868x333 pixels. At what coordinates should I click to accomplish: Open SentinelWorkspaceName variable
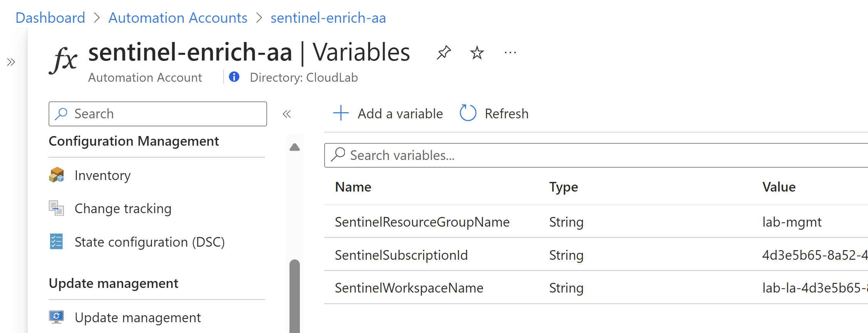[x=409, y=288]
